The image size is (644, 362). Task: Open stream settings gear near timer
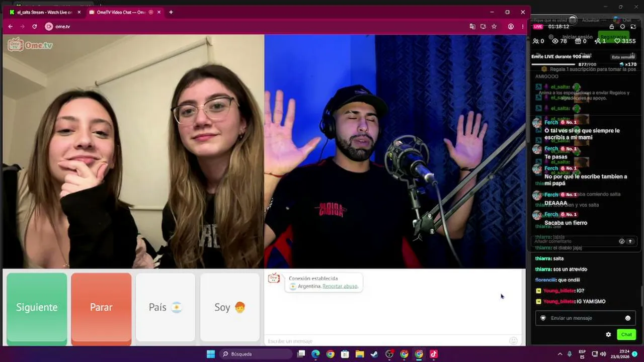[x=622, y=27]
